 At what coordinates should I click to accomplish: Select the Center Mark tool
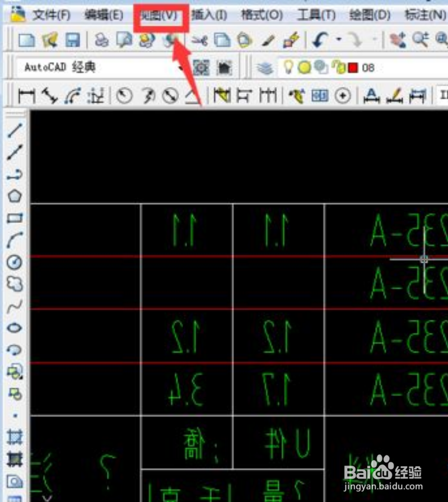pos(343,96)
